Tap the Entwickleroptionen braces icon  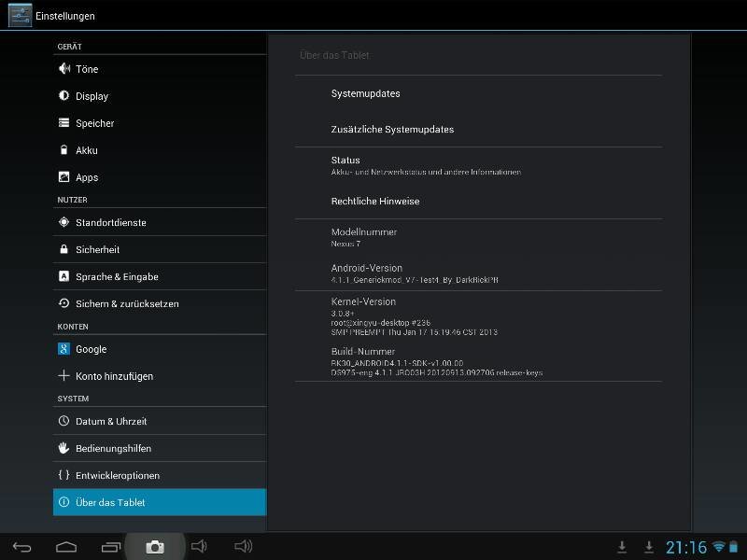(63, 475)
